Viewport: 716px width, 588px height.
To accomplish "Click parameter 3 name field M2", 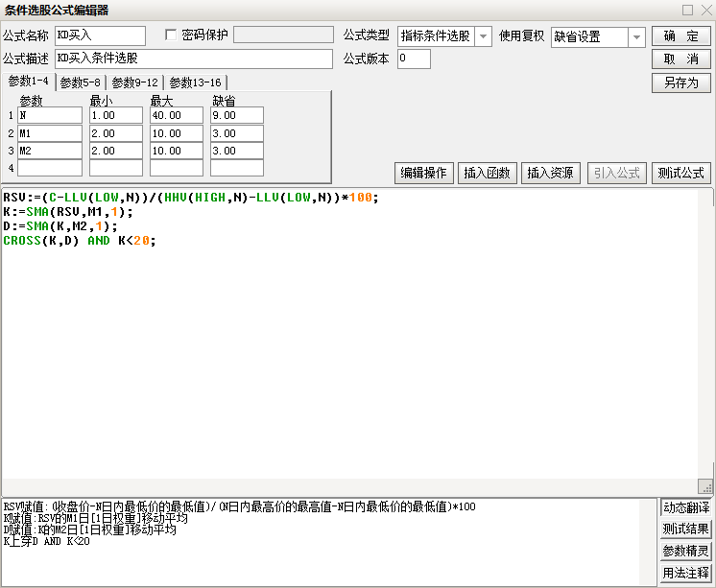I will click(x=50, y=151).
